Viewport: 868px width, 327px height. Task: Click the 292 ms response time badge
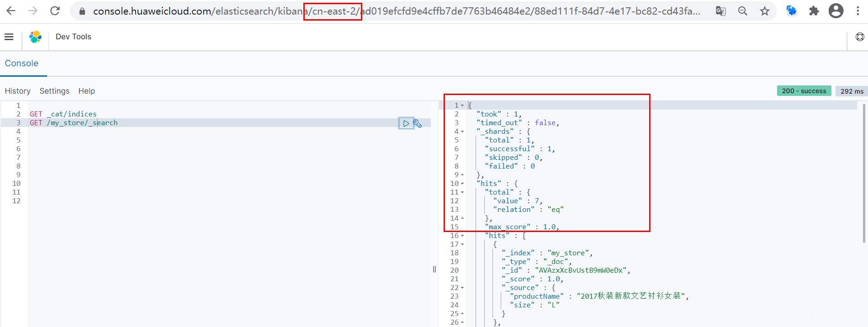852,91
